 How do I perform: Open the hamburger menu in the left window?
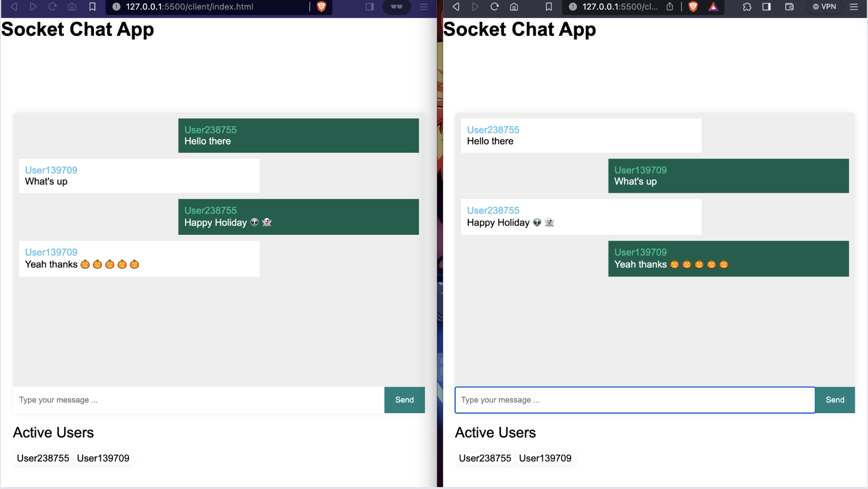pos(423,7)
